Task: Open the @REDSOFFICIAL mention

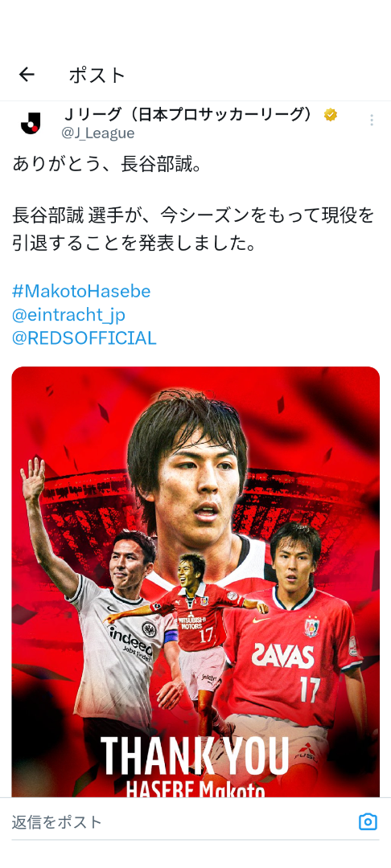Action: click(84, 338)
